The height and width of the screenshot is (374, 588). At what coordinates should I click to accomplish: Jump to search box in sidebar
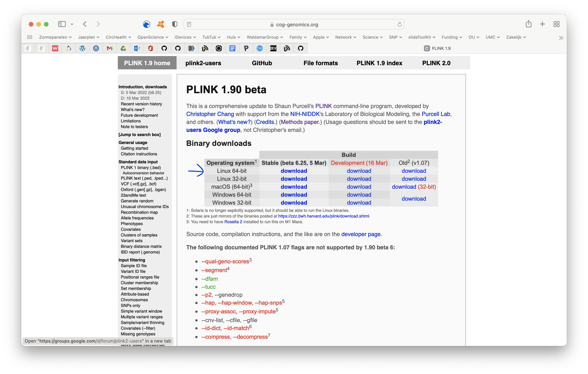tap(139, 135)
